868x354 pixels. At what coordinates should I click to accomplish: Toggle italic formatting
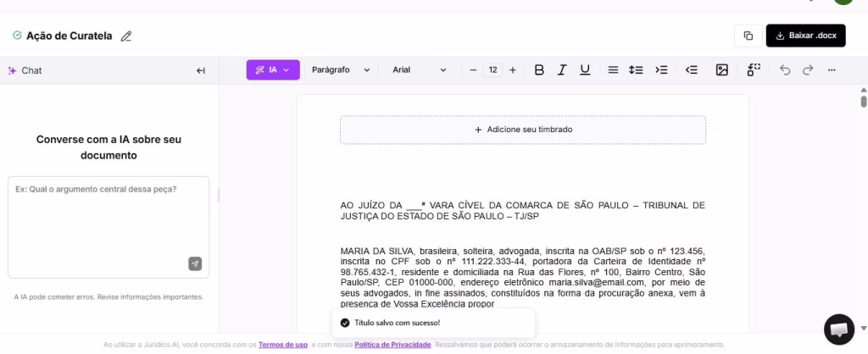tap(562, 70)
